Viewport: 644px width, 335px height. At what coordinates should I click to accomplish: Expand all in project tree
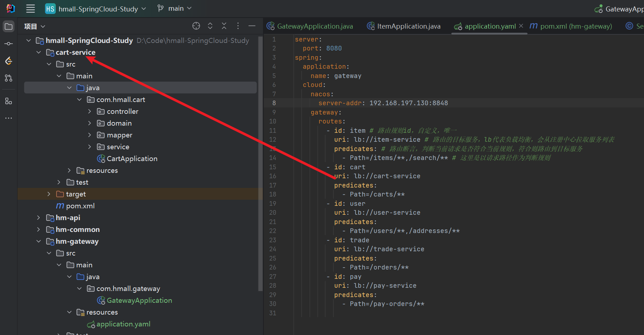click(210, 26)
